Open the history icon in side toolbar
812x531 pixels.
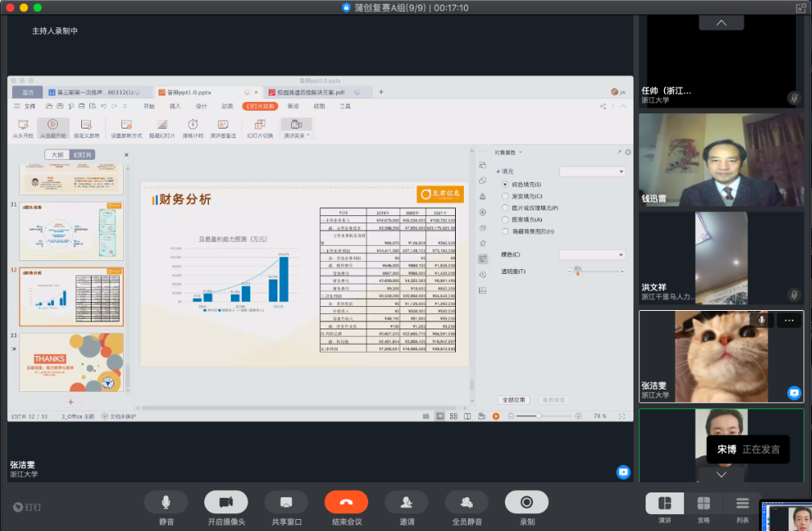[482, 275]
